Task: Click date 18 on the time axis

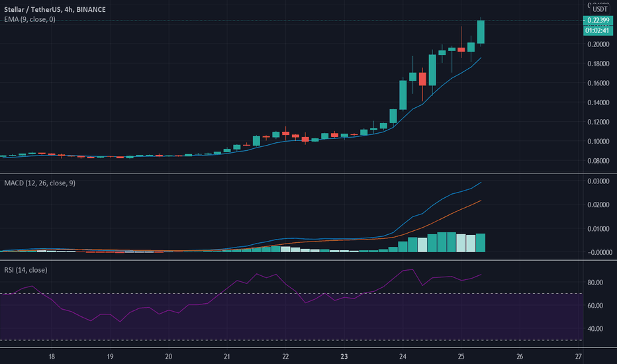Action: pos(52,357)
